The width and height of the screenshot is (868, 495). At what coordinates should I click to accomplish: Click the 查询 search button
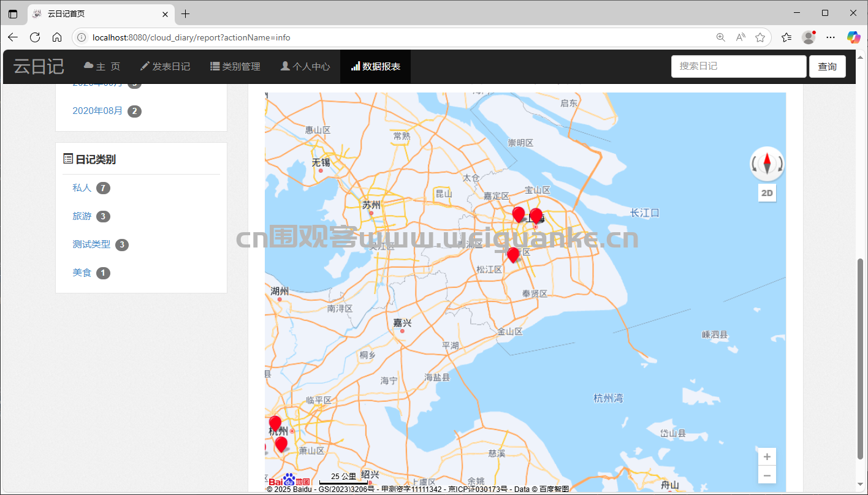[x=828, y=66]
